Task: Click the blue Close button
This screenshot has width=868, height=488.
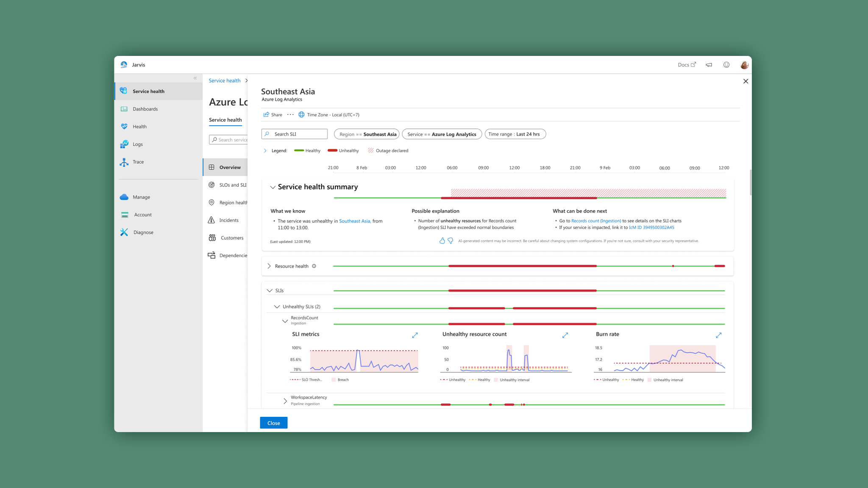Action: [x=273, y=423]
